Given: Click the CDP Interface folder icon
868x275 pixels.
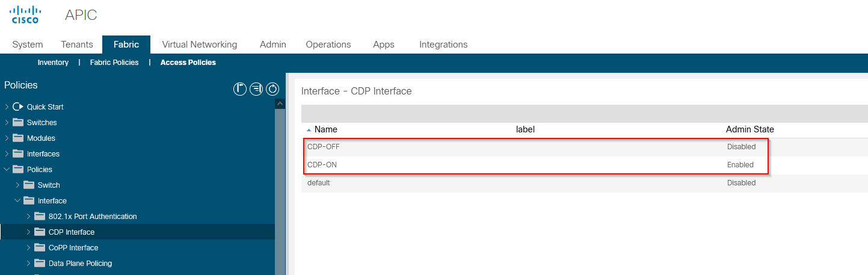Looking at the screenshot, I should click(40, 232).
